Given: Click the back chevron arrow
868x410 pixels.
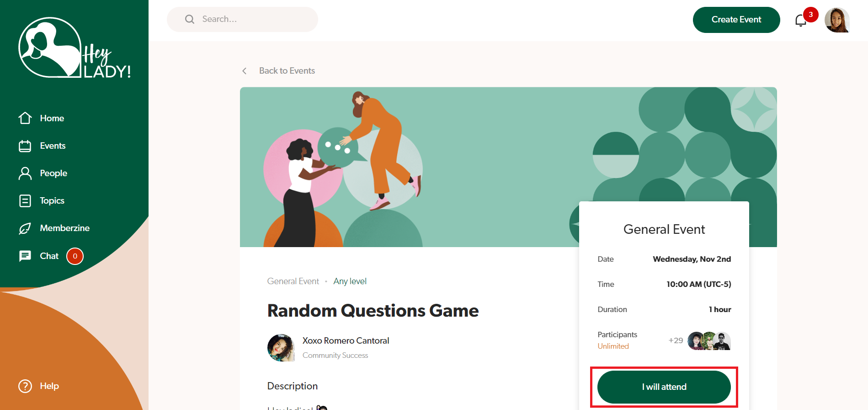Looking at the screenshot, I should (245, 71).
